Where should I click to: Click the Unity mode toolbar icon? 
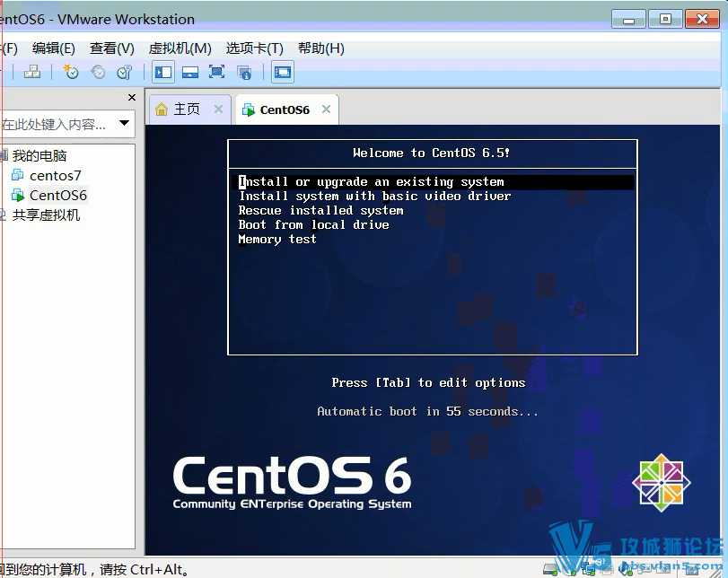[x=244, y=72]
